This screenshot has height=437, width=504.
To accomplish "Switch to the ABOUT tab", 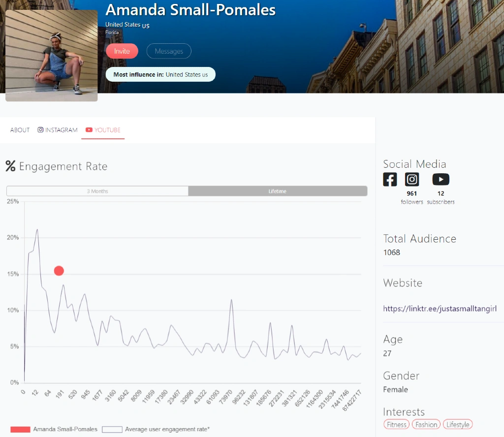I will [19, 129].
